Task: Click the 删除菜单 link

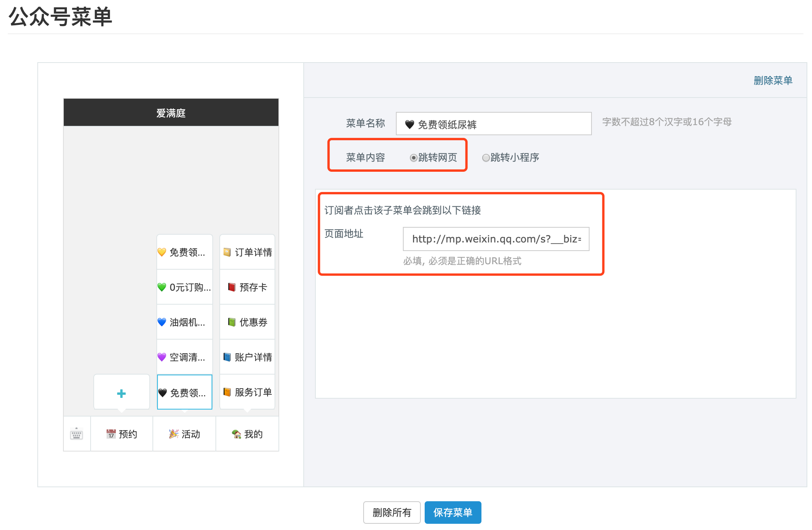Action: click(x=773, y=80)
